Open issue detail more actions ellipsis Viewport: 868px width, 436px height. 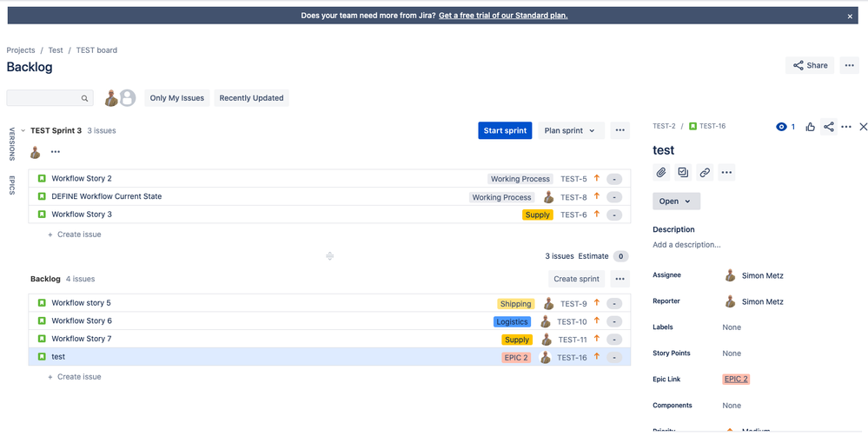[846, 127]
